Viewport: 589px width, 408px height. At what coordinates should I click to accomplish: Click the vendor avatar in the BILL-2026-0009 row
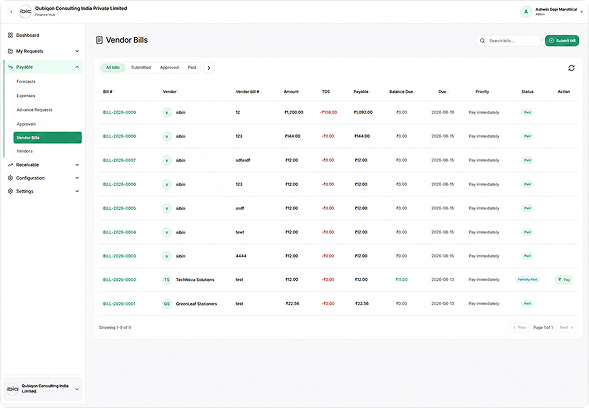[167, 112]
